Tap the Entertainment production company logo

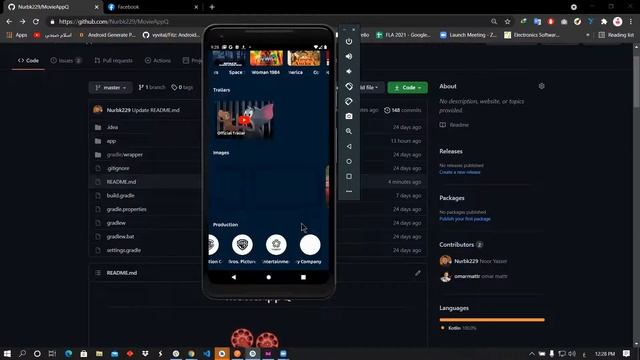tap(276, 245)
